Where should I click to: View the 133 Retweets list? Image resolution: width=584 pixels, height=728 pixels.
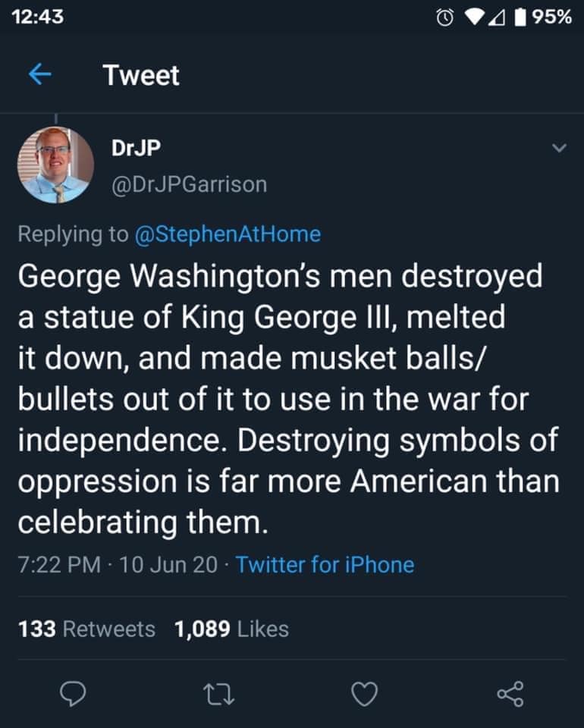point(86,628)
